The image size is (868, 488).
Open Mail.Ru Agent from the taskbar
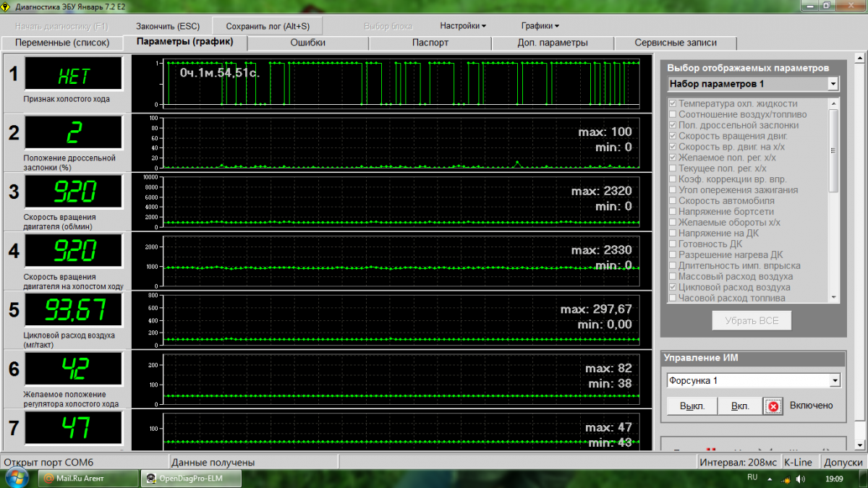pos(88,478)
